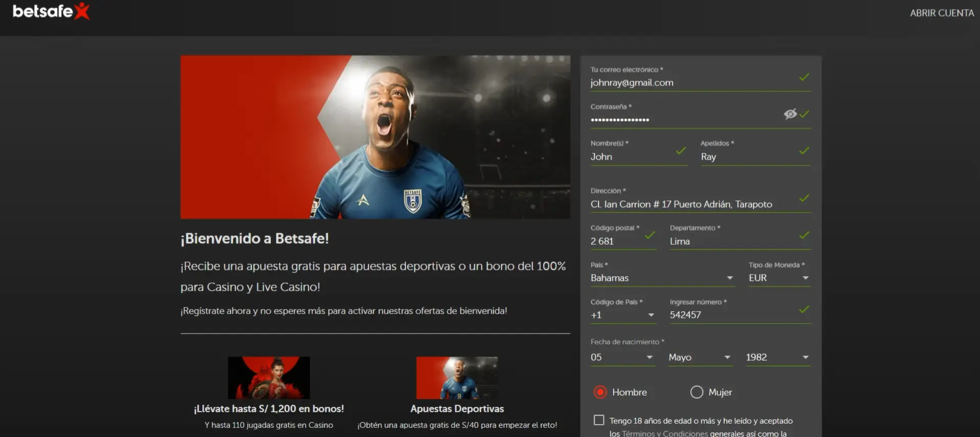Toggle password visibility eye icon
This screenshot has width=980, height=437.
(790, 114)
